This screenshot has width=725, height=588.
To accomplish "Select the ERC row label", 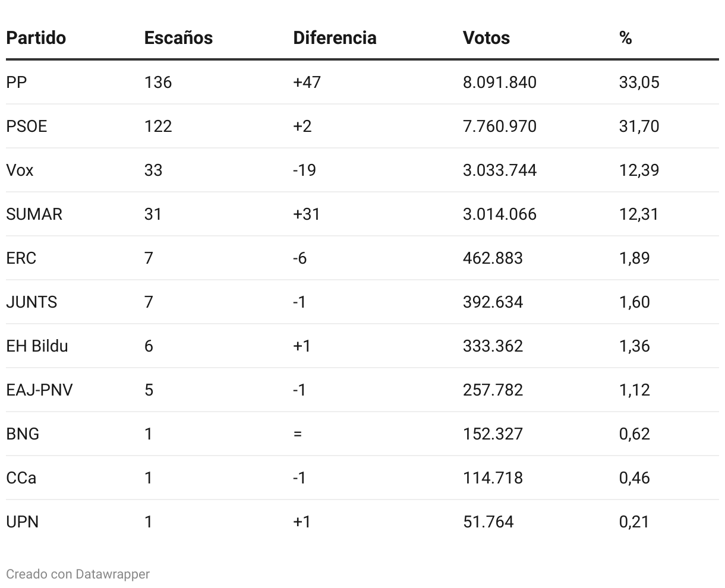I will (21, 258).
